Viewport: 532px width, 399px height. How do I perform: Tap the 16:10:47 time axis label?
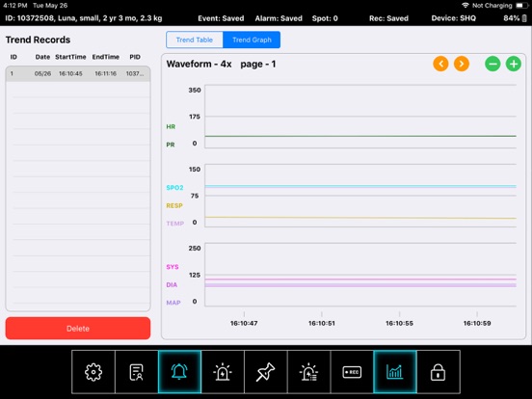point(244,323)
